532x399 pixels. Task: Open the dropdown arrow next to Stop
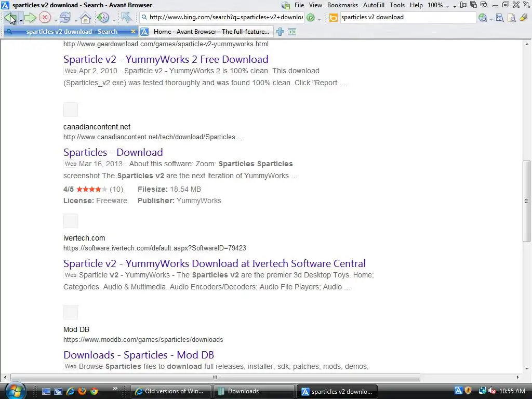tap(56, 20)
